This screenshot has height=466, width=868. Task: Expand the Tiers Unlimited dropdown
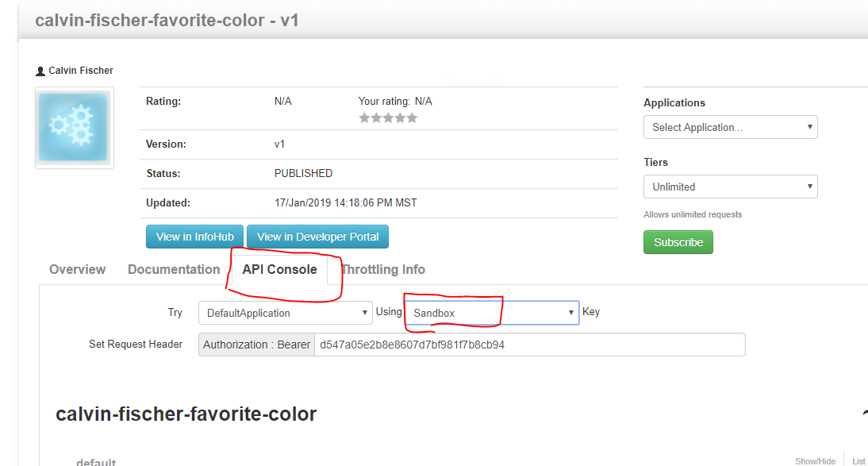coord(730,187)
